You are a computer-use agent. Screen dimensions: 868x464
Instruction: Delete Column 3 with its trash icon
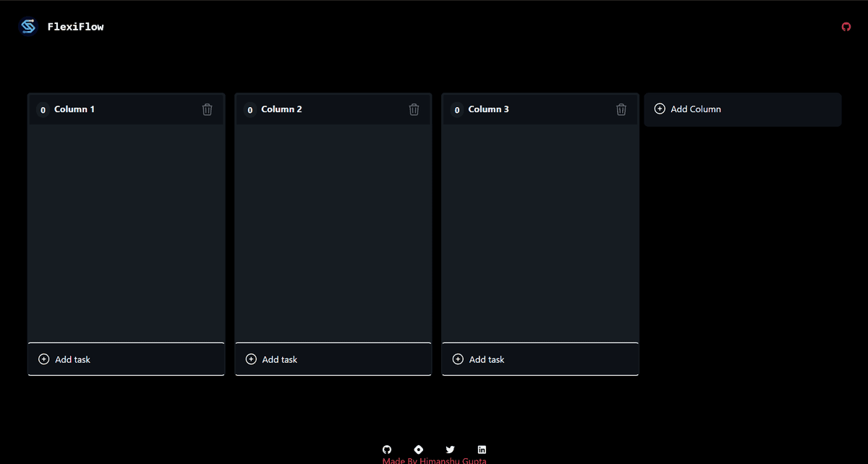coord(621,109)
